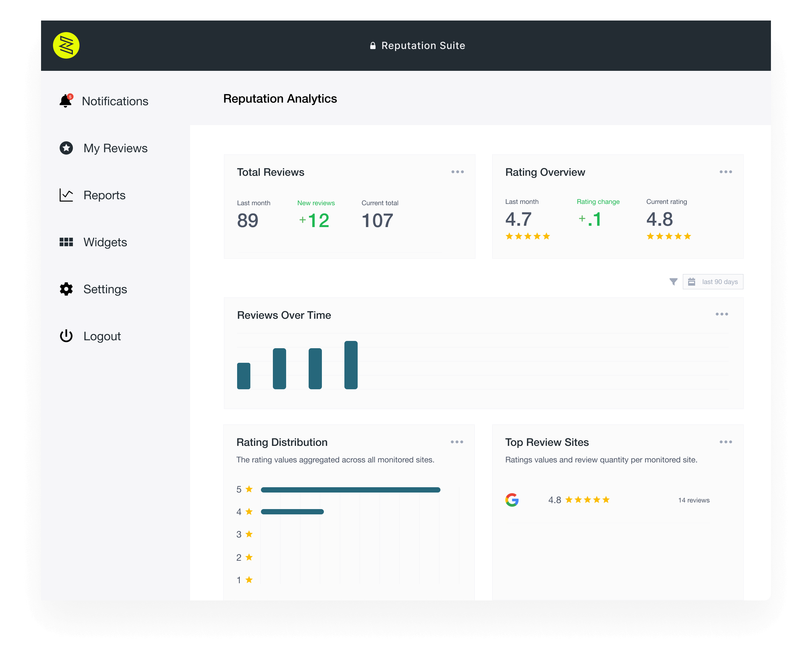Image resolution: width=812 pixels, height=662 pixels.
Task: Click the Settings gear icon
Action: click(66, 289)
